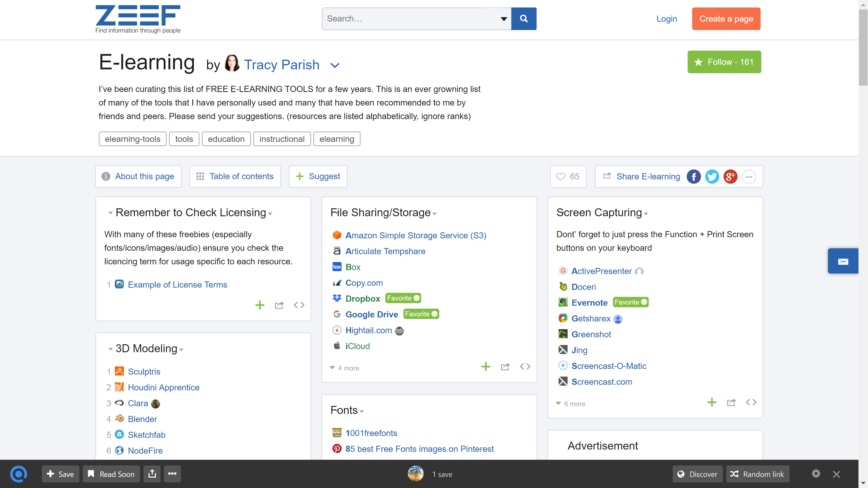Open the Dropbox link
The height and width of the screenshot is (488, 868).
pyautogui.click(x=362, y=298)
